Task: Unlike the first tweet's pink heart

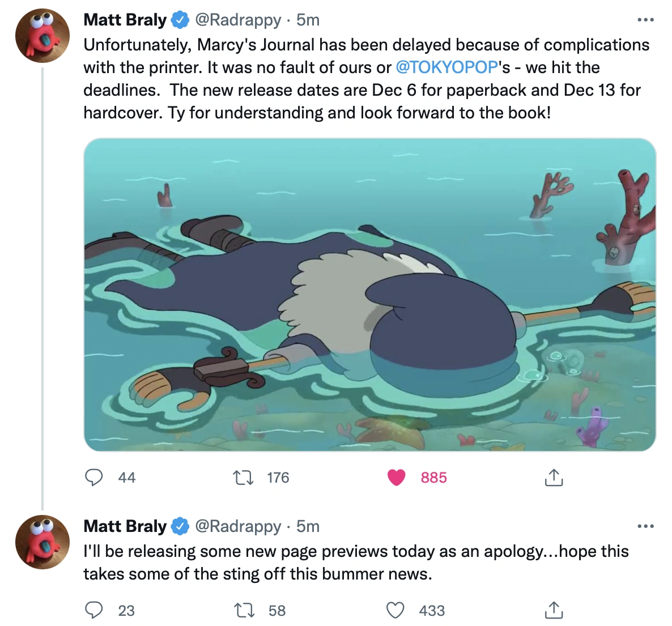Action: point(396,478)
